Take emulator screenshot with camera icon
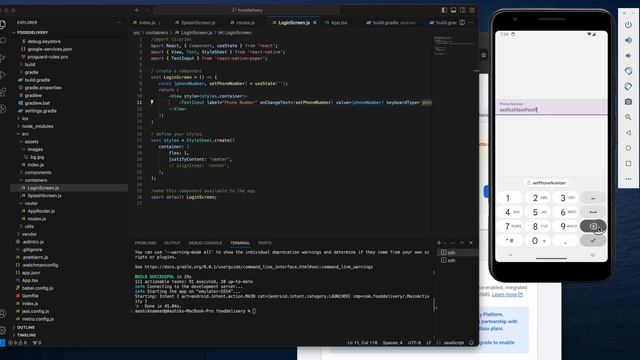640x360 pixels. [x=628, y=102]
